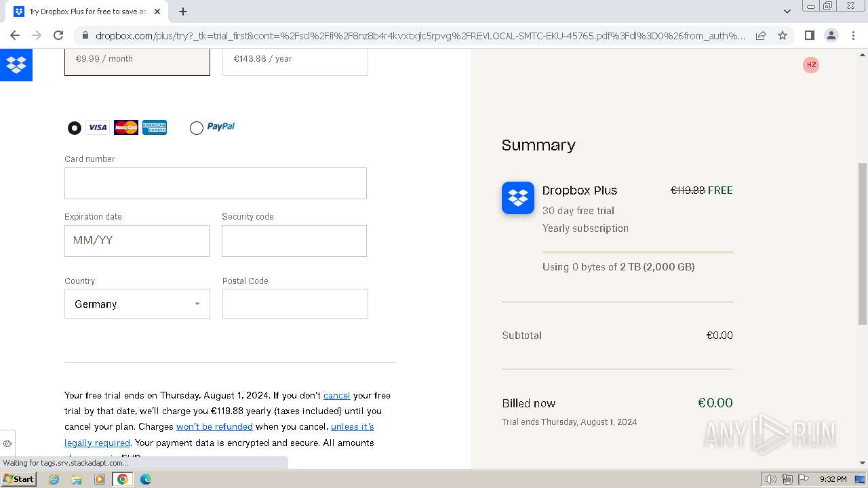Viewport: 868px width, 488px height.
Task: Share this page from address bar
Action: tap(761, 35)
